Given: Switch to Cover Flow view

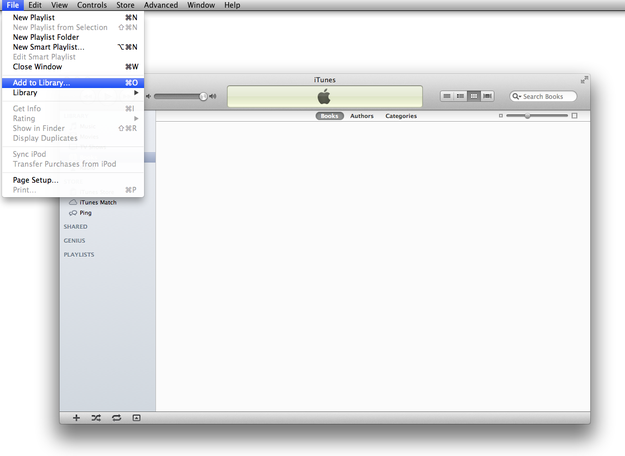Looking at the screenshot, I should coord(487,96).
